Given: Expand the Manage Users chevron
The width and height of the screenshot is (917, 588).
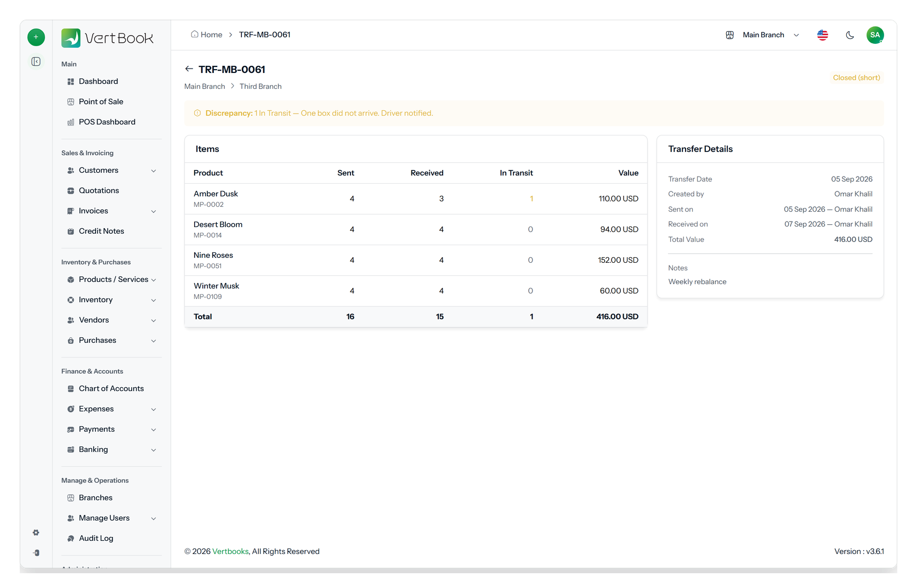Looking at the screenshot, I should (x=154, y=518).
